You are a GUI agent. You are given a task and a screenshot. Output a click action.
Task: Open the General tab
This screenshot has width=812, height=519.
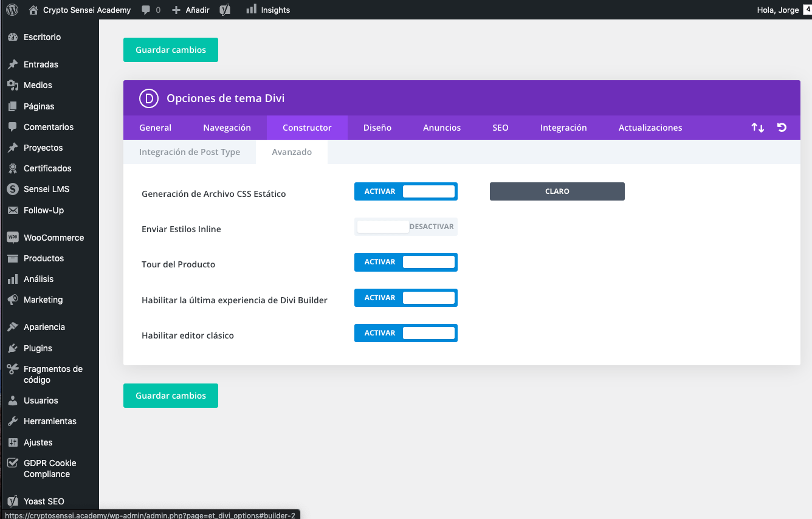coord(156,128)
